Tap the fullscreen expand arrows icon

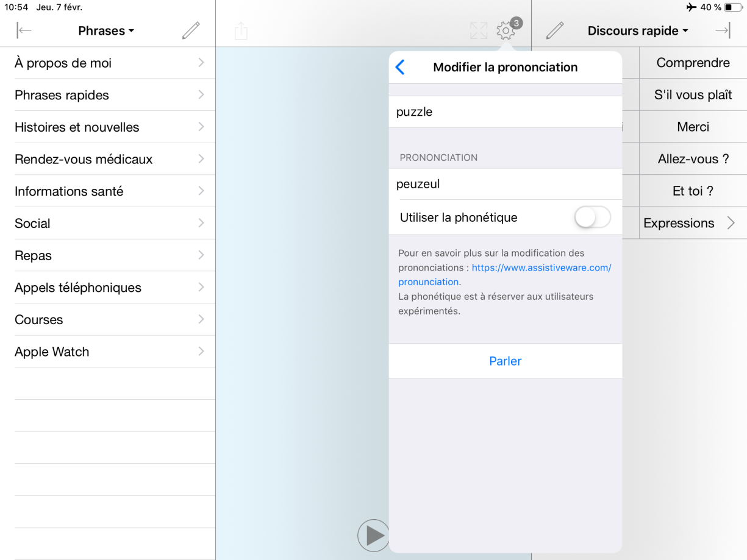pos(479,31)
